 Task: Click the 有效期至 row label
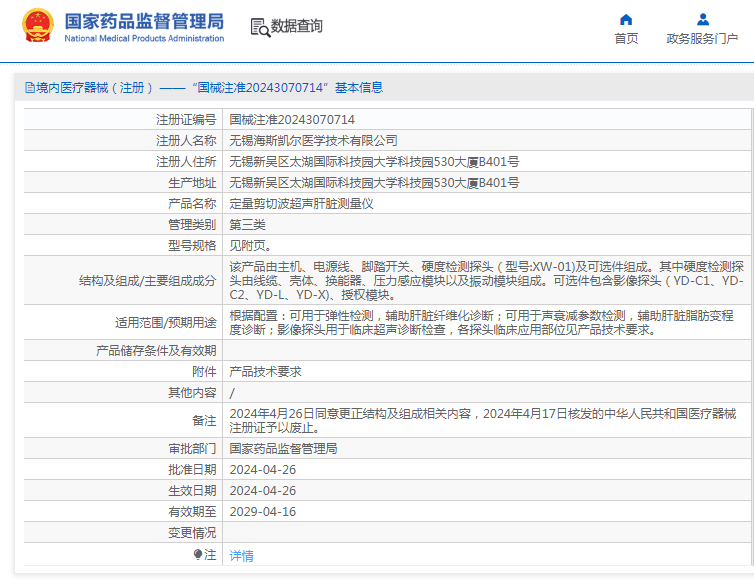pyautogui.click(x=192, y=512)
